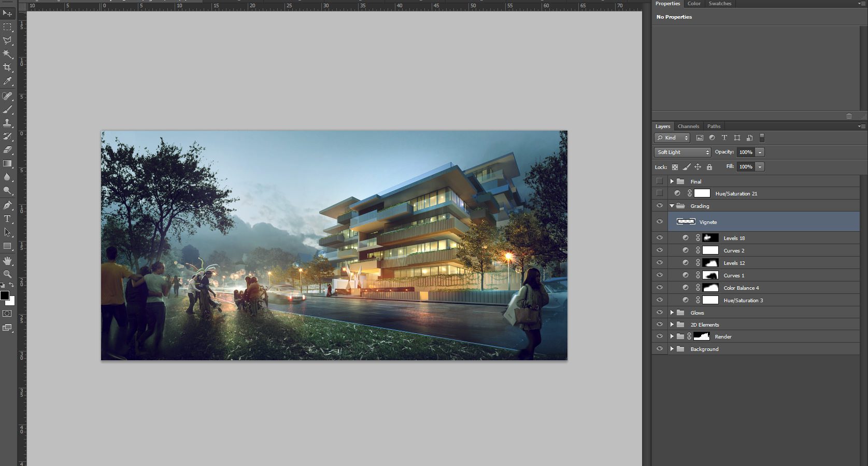
Task: Open the Swatches tab
Action: coord(720,4)
